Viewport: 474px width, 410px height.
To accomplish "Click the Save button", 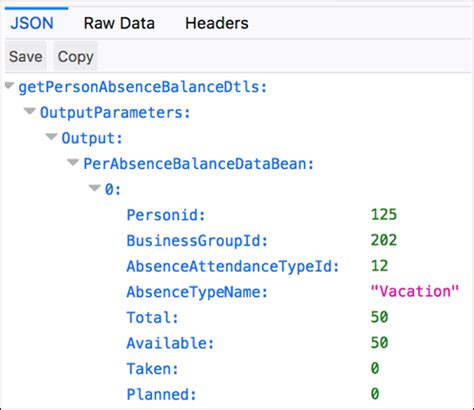I will point(26,56).
